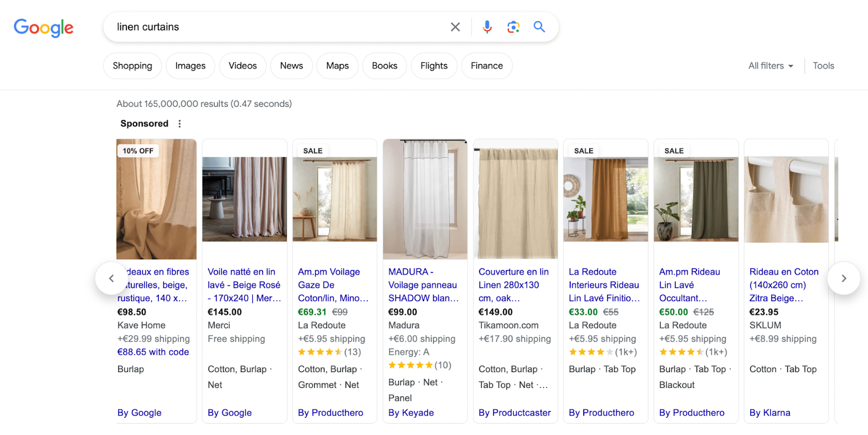
Task: Switch to the Images tab
Action: 190,66
